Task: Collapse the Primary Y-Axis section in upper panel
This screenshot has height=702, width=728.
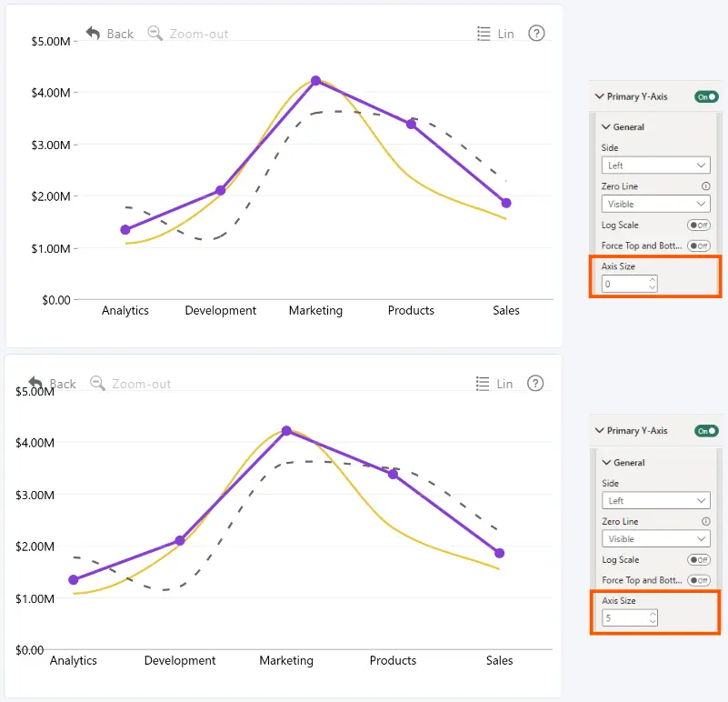Action: click(x=599, y=96)
